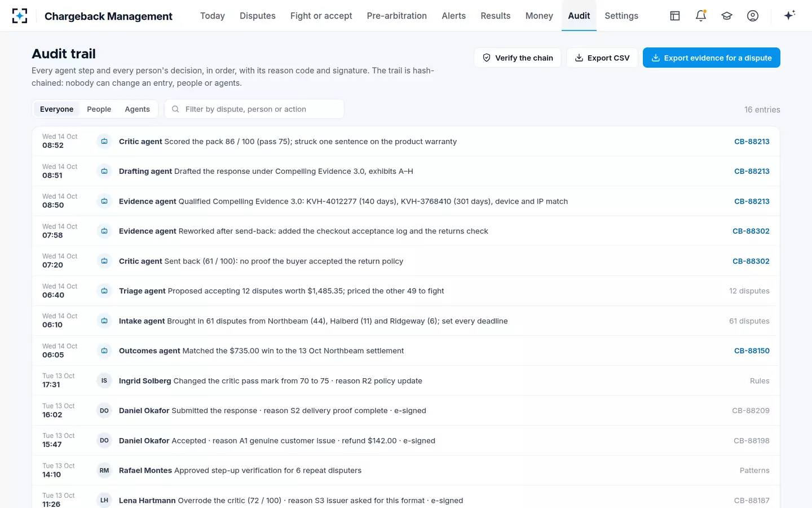Image resolution: width=812 pixels, height=508 pixels.
Task: Click the Chargeback Management logo icon
Action: click(20, 16)
